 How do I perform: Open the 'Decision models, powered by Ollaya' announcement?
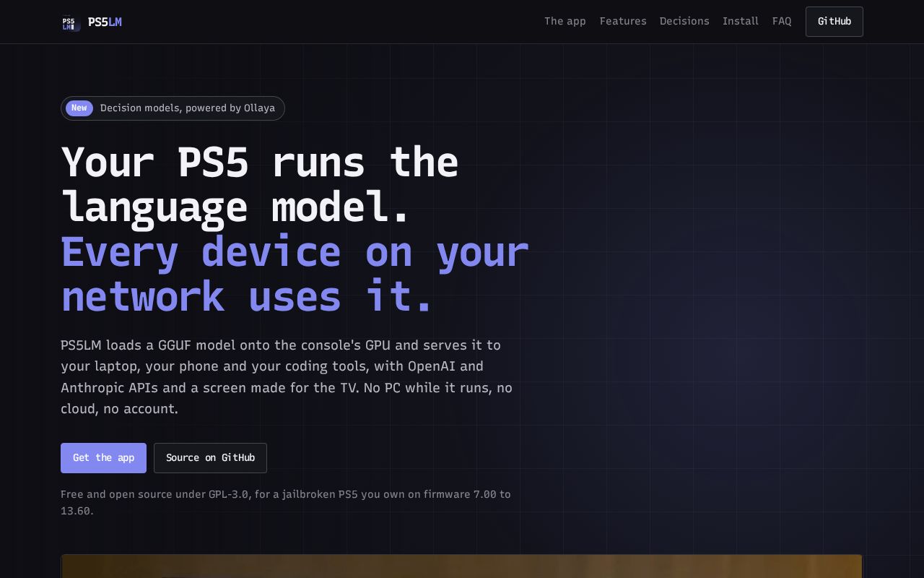point(173,108)
